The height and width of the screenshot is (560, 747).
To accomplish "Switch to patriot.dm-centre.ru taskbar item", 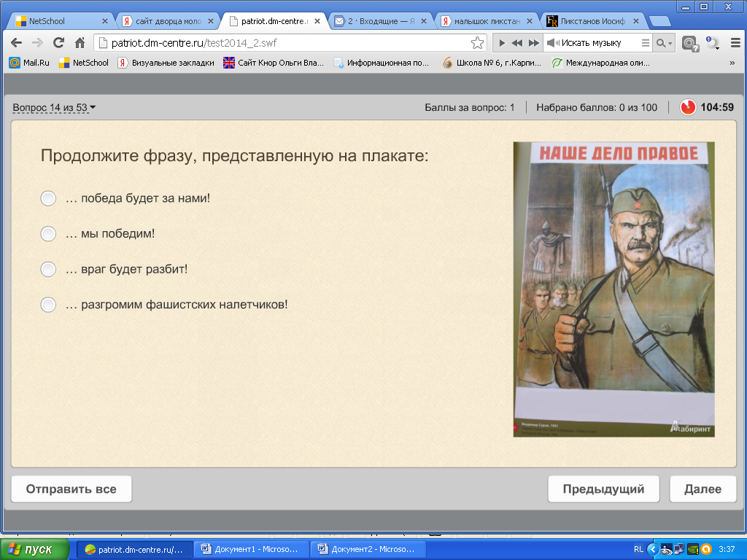I will click(135, 550).
